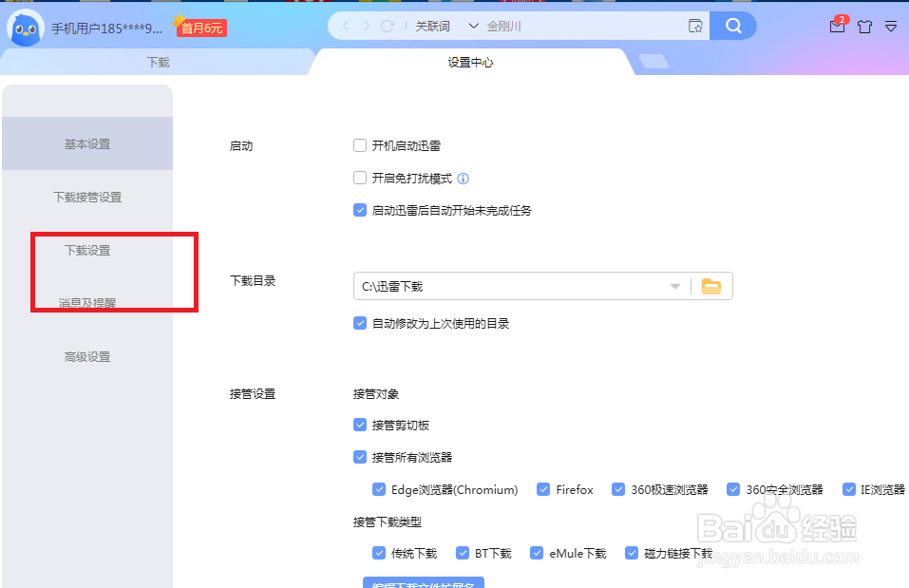Click the 首月6元 promotion badge

[x=200, y=27]
